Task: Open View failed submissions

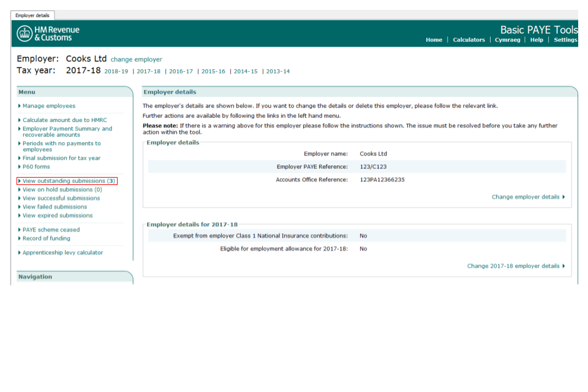Action: (55, 206)
